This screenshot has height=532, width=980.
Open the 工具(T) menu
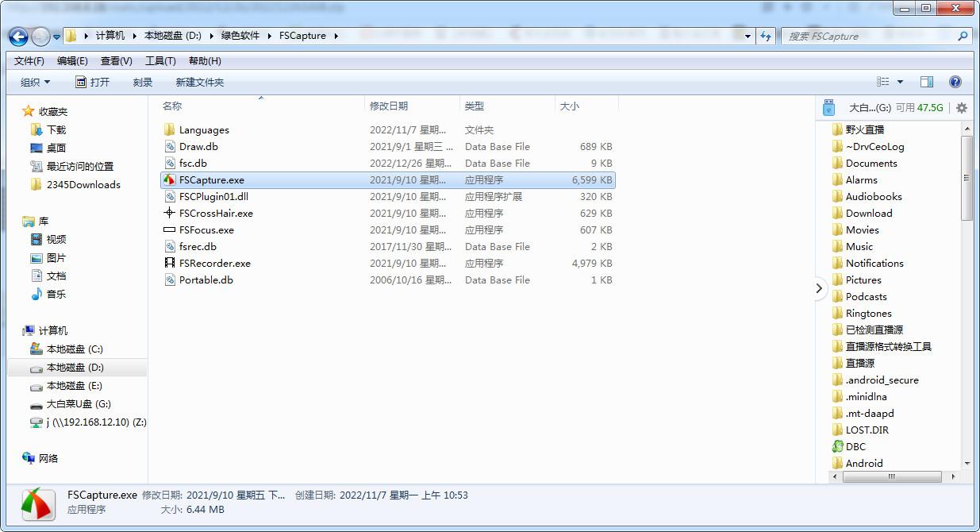pyautogui.click(x=160, y=61)
